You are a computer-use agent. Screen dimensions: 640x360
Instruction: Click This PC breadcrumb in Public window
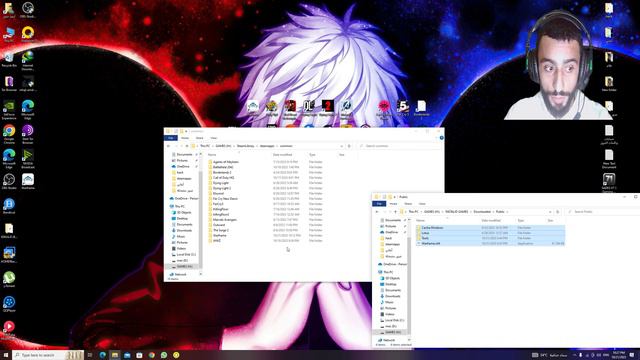tap(413, 211)
